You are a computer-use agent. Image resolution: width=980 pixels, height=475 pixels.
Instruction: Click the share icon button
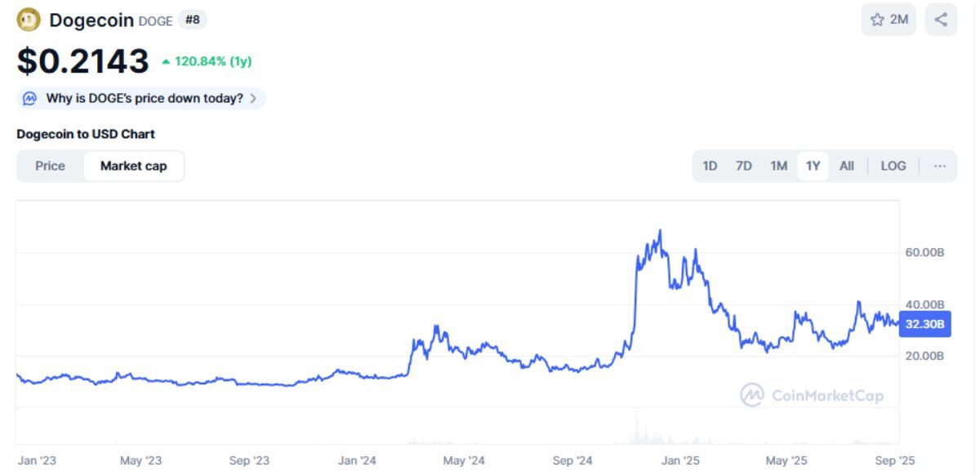point(941,20)
